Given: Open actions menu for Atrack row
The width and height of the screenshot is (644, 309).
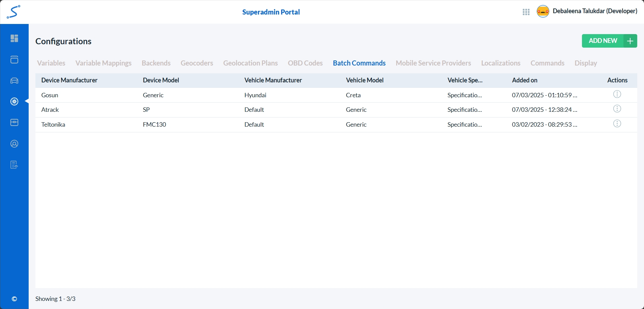Looking at the screenshot, I should (x=617, y=109).
